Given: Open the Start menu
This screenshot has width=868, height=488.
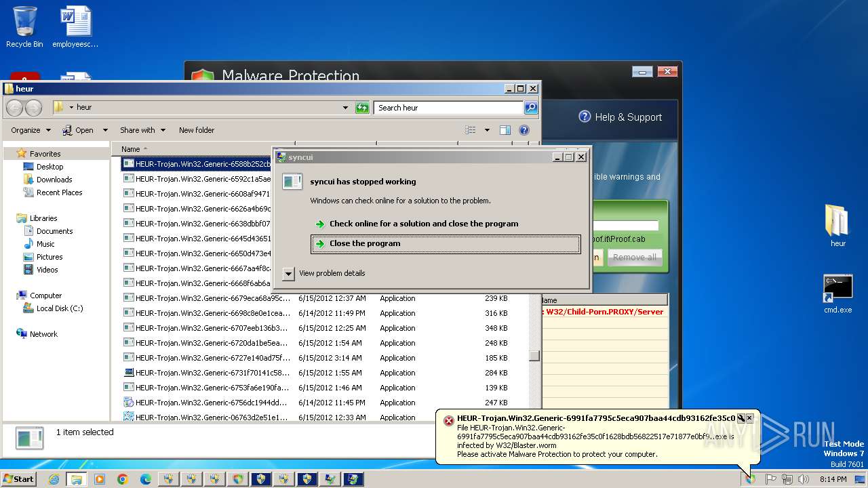Looking at the screenshot, I should pyautogui.click(x=19, y=479).
